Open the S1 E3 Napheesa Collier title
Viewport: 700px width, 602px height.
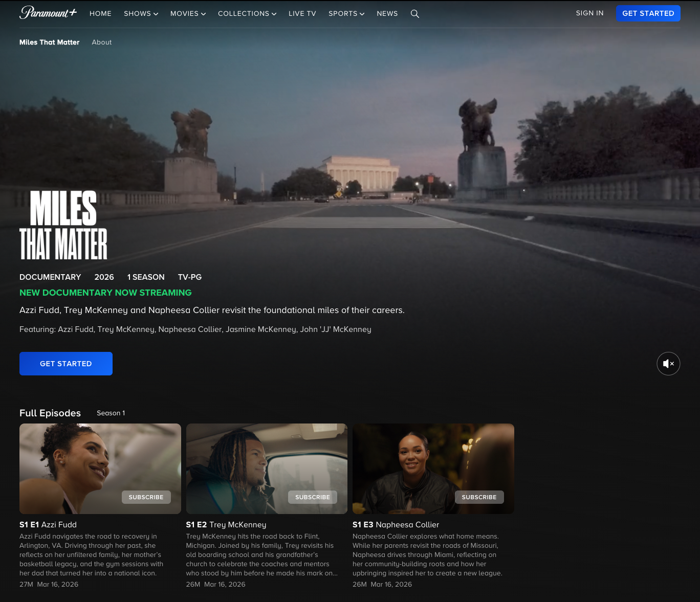click(x=396, y=525)
